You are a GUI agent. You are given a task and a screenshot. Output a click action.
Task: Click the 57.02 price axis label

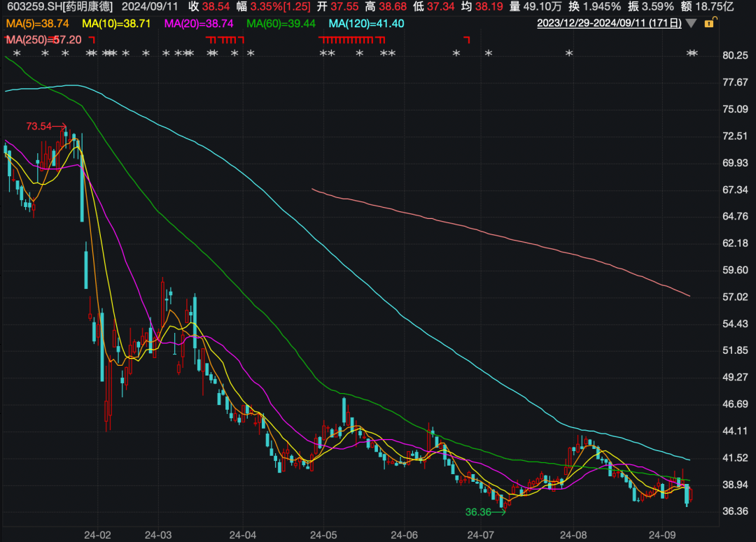(x=735, y=297)
